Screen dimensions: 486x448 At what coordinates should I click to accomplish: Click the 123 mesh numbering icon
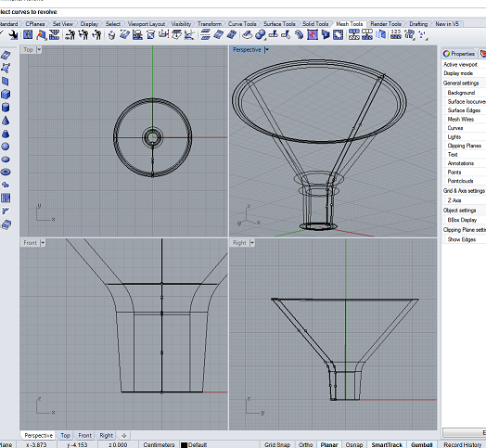click(396, 34)
